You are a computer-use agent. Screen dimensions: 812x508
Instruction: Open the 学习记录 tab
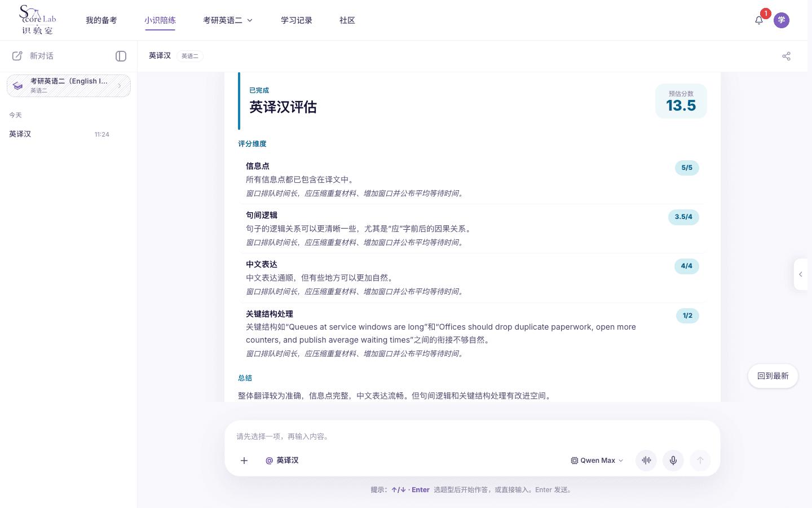click(x=297, y=20)
